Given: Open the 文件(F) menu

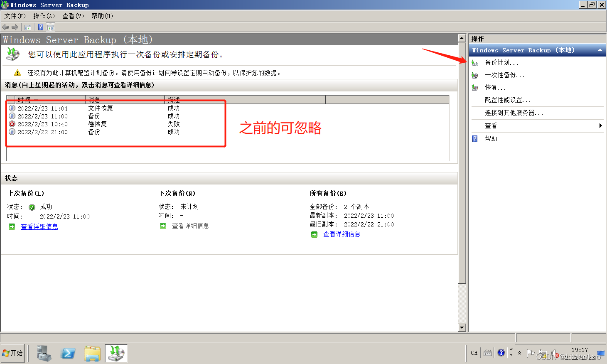Looking at the screenshot, I should click(x=15, y=16).
